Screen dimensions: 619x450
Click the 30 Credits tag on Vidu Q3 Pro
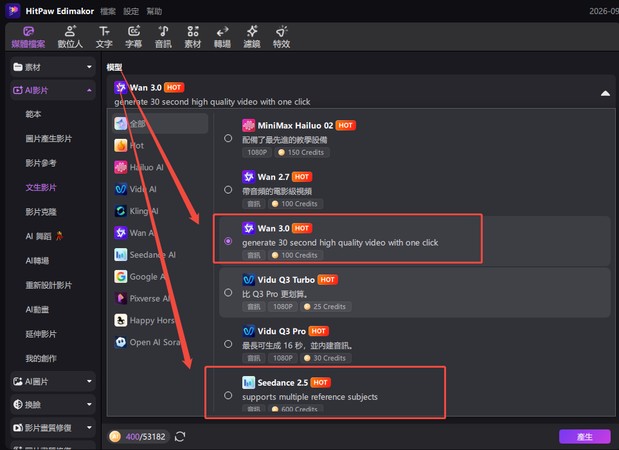[x=326, y=358]
